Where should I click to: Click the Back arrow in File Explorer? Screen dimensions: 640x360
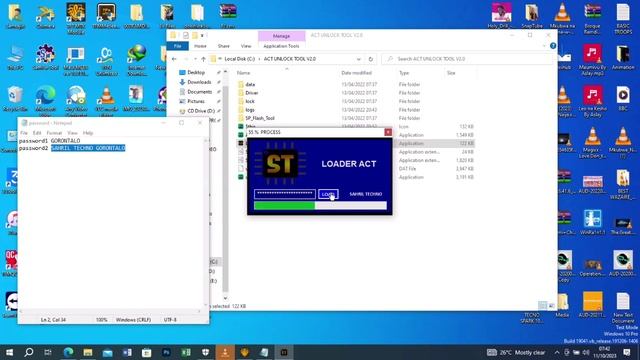point(174,59)
